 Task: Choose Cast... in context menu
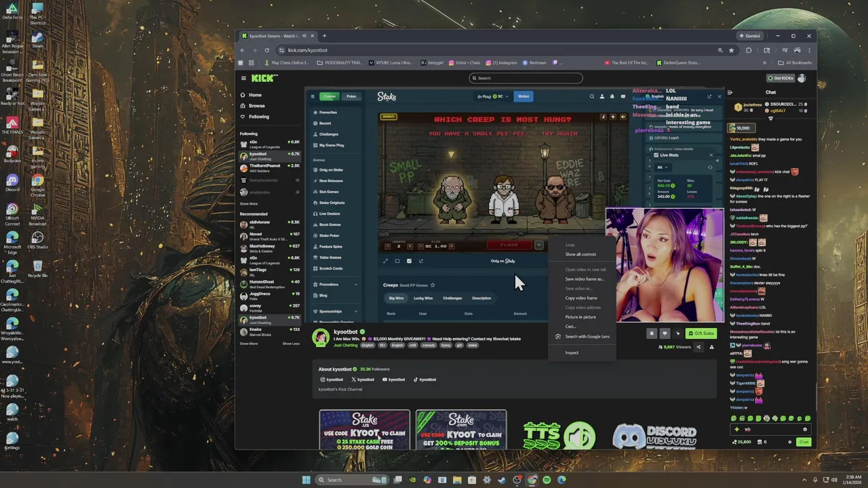click(570, 327)
